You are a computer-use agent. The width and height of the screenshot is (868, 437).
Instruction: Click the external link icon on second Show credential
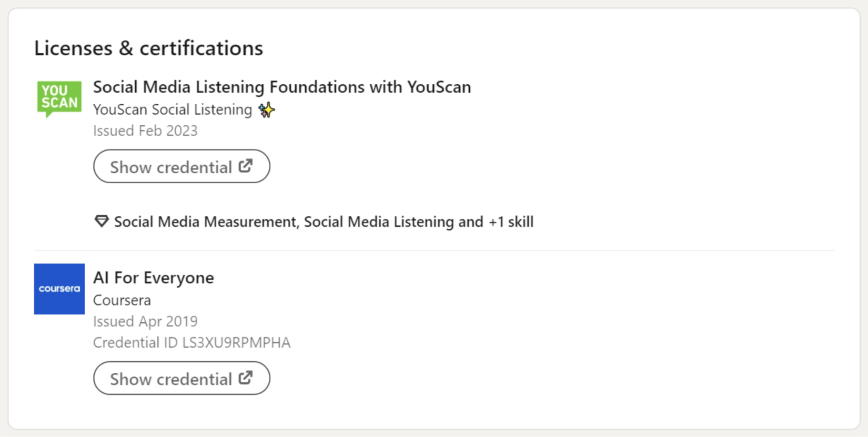tap(245, 378)
